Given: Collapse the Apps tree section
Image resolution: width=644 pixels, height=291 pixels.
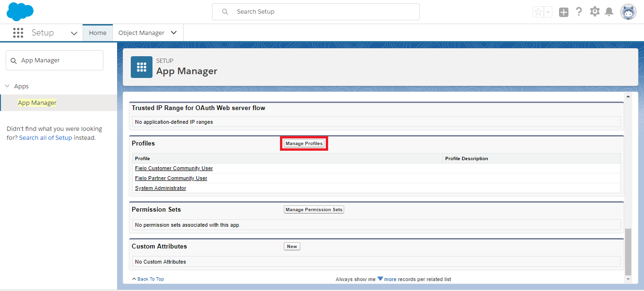Looking at the screenshot, I should point(8,86).
